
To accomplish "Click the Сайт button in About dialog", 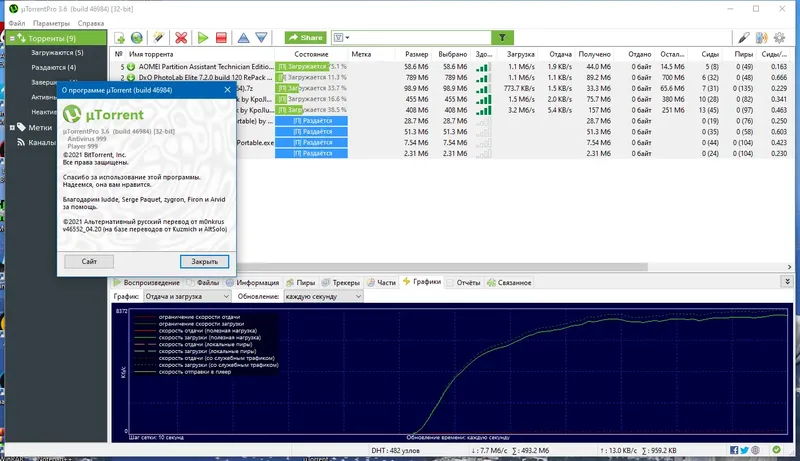I will pos(89,262).
